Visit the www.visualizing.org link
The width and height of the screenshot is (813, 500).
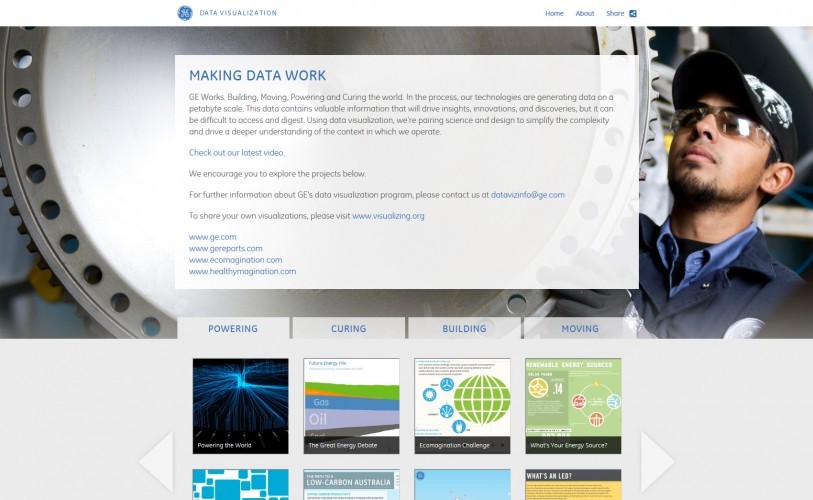tap(388, 216)
